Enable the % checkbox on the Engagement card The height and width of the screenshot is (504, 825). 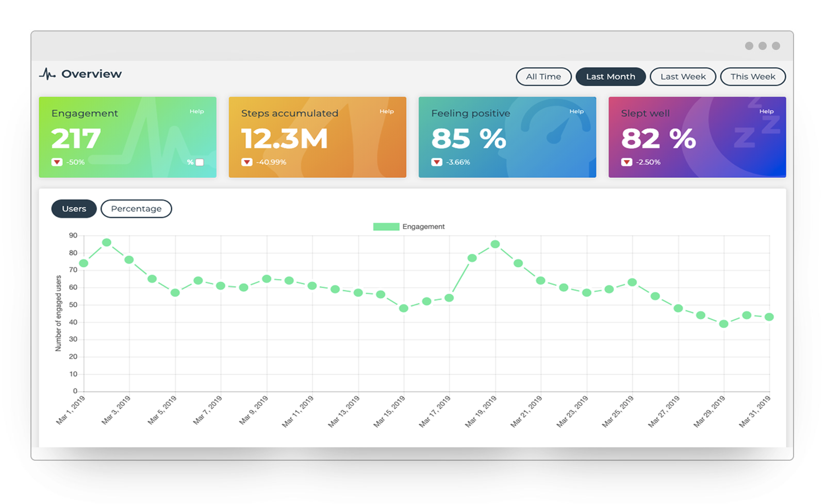pos(199,162)
